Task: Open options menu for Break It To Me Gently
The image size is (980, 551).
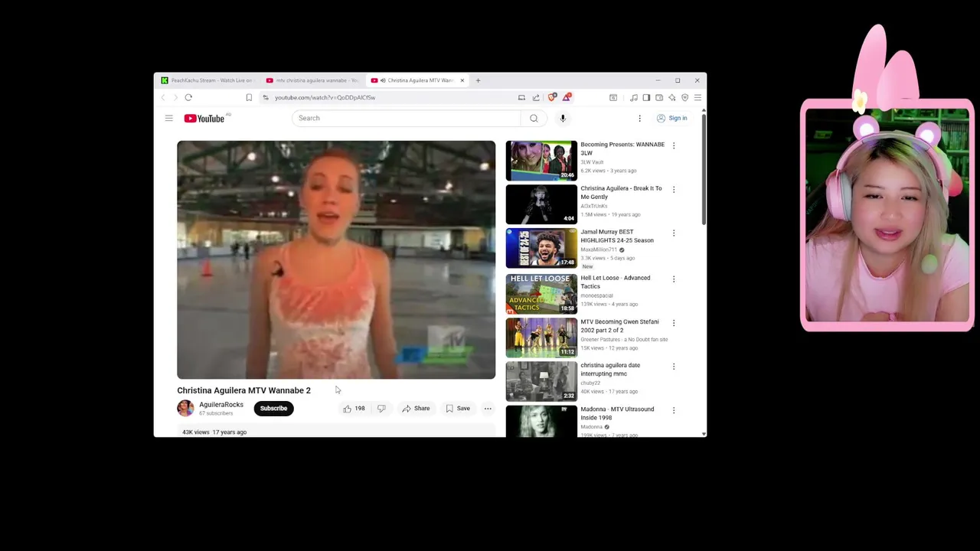Action: 674,189
